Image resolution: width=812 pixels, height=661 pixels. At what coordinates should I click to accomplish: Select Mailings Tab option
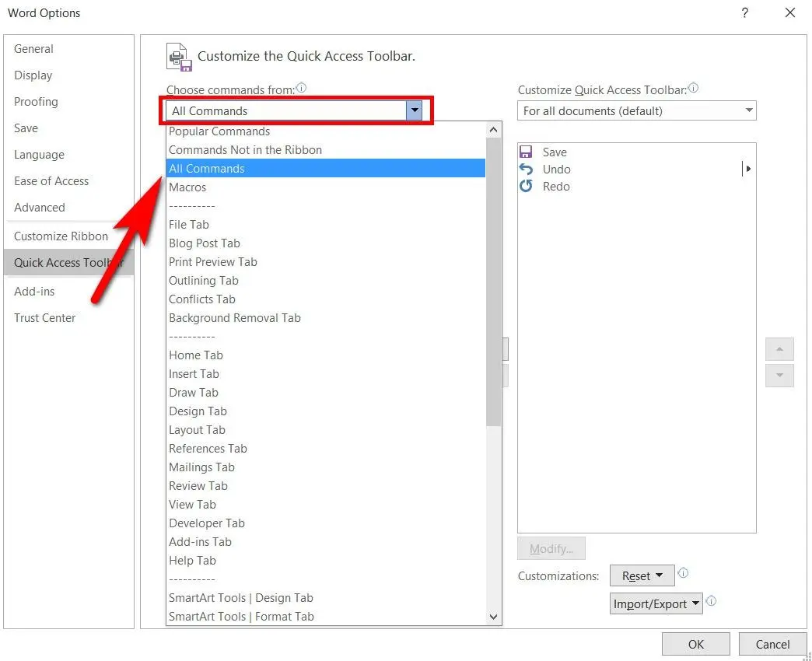pos(326,467)
